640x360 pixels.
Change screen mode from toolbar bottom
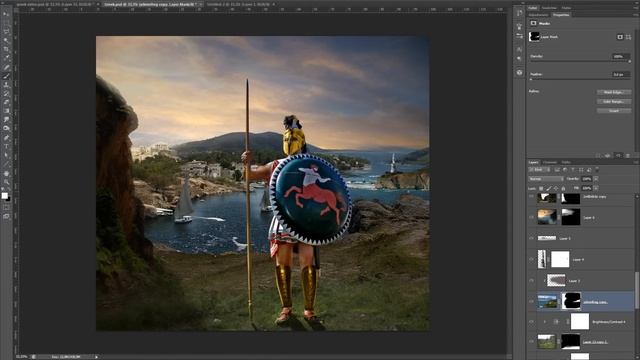(x=6, y=217)
